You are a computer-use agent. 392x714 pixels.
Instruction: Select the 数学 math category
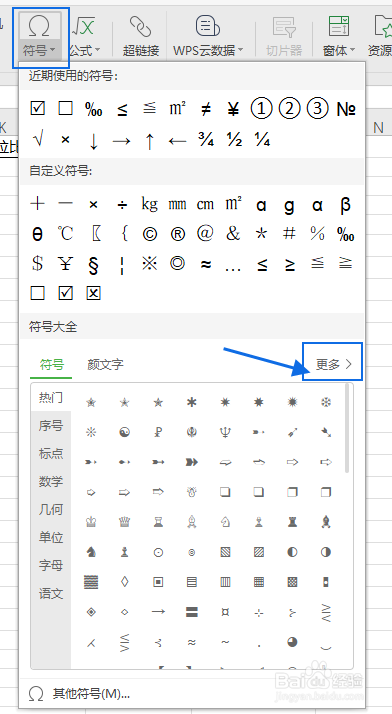click(x=51, y=482)
